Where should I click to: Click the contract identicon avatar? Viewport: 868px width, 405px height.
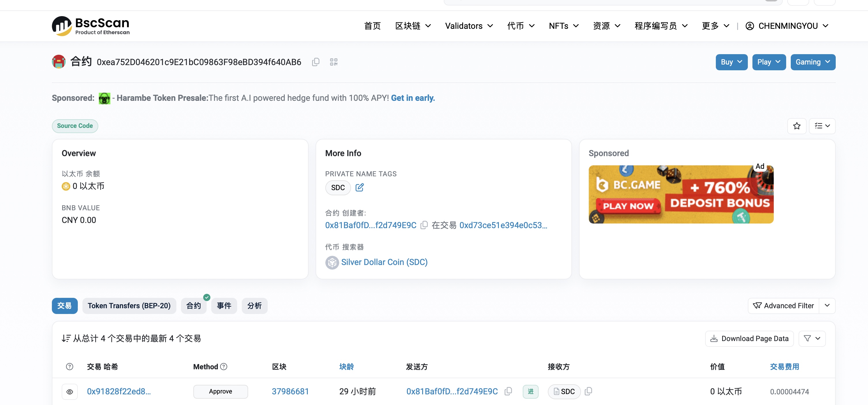pos(59,62)
